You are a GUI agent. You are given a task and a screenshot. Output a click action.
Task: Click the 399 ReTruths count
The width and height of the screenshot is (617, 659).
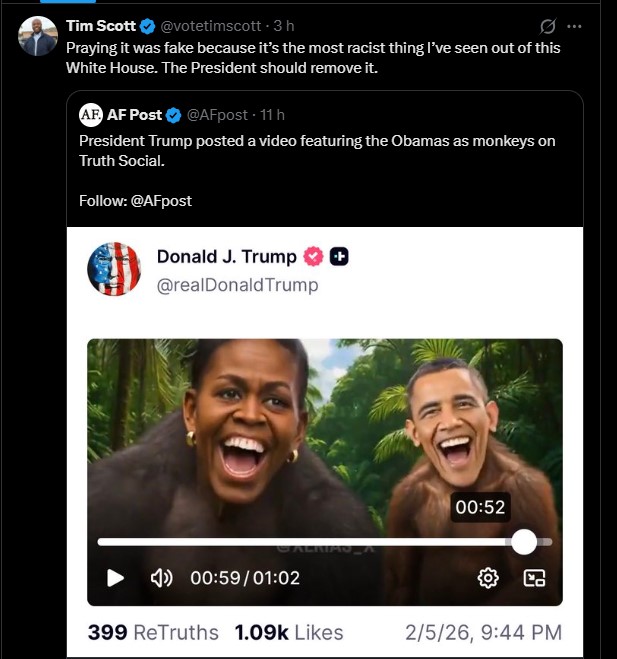[x=153, y=632]
